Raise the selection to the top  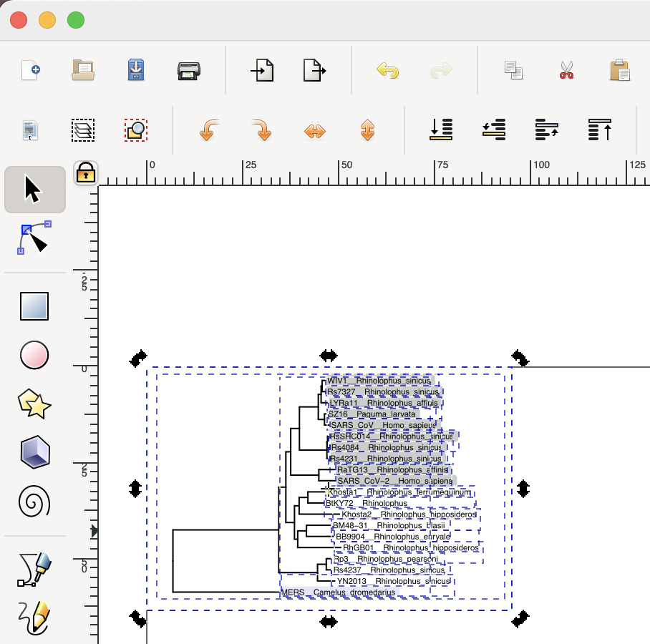pos(600,130)
